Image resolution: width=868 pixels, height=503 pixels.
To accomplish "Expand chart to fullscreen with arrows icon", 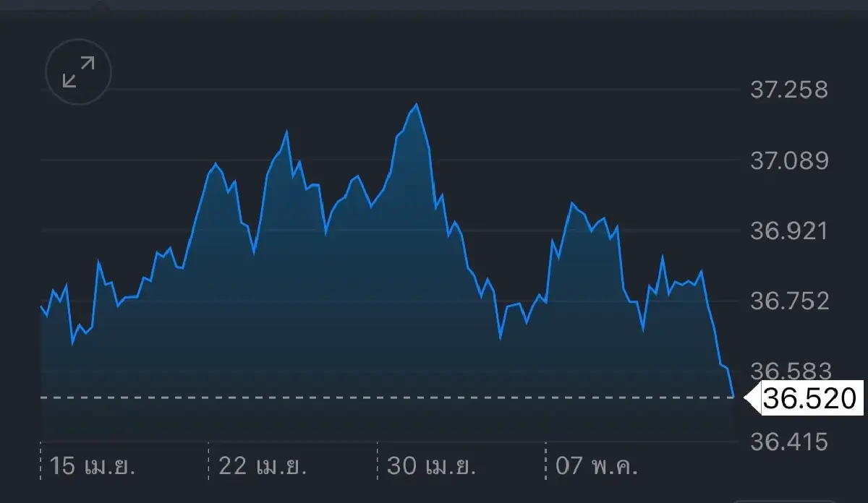I will [x=78, y=72].
